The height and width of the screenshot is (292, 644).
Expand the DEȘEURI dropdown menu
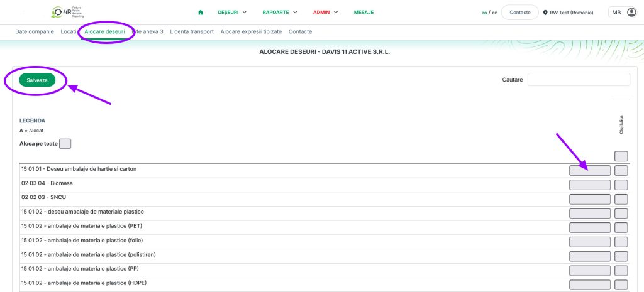(x=231, y=13)
